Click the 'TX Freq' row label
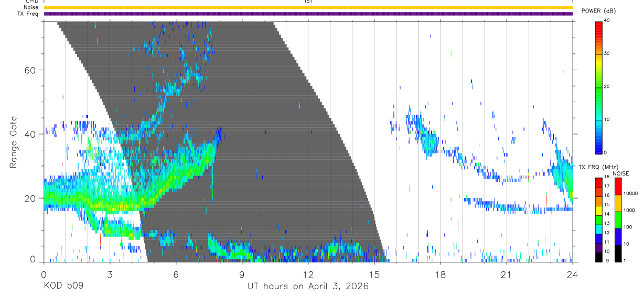 pos(28,14)
